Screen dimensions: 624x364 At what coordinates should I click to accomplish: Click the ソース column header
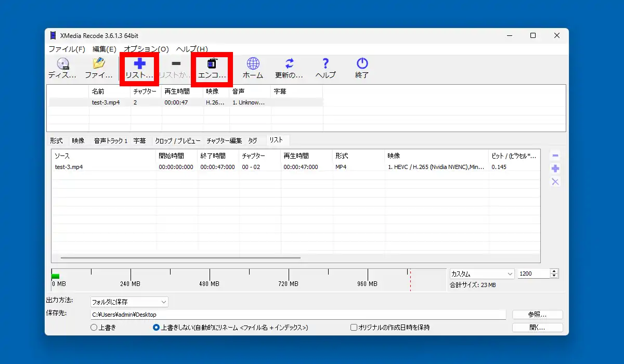103,155
